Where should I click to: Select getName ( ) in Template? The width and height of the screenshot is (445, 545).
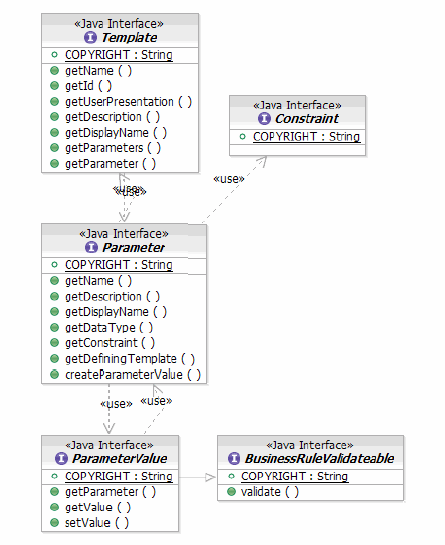click(99, 71)
